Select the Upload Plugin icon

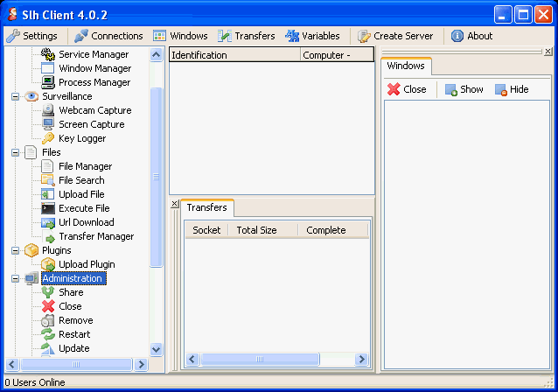pyautogui.click(x=49, y=264)
